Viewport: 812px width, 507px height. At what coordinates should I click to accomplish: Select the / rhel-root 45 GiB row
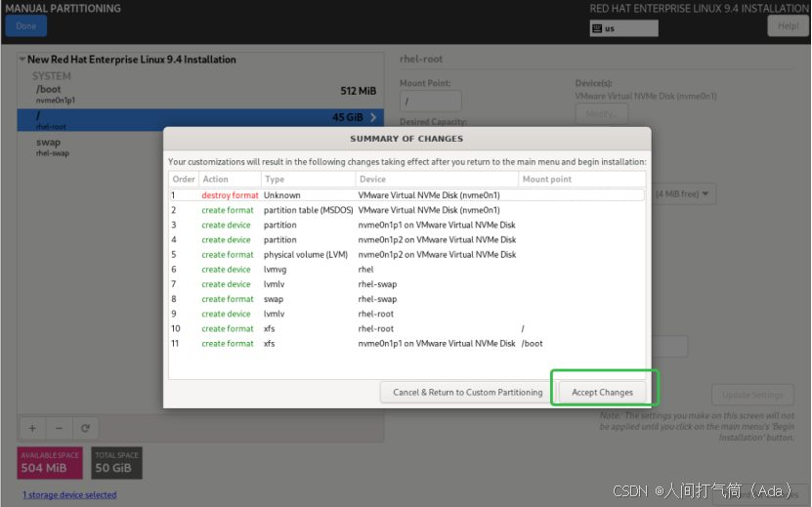200,119
